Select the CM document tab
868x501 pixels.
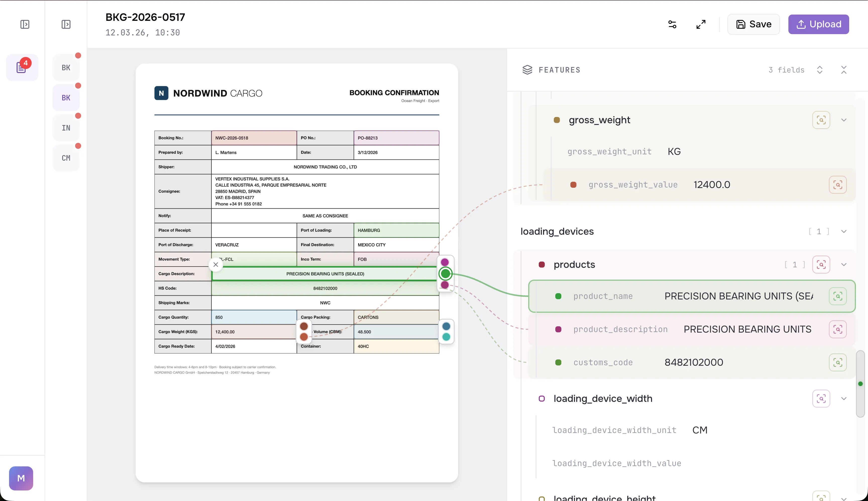66,158
